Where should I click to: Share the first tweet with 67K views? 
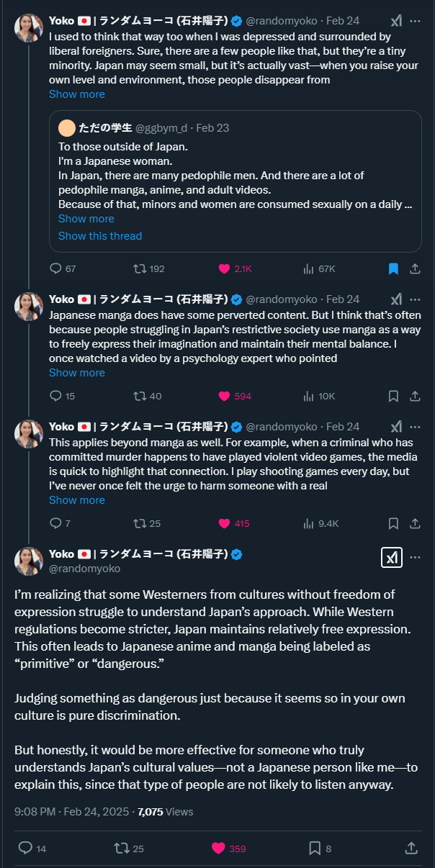(x=415, y=268)
